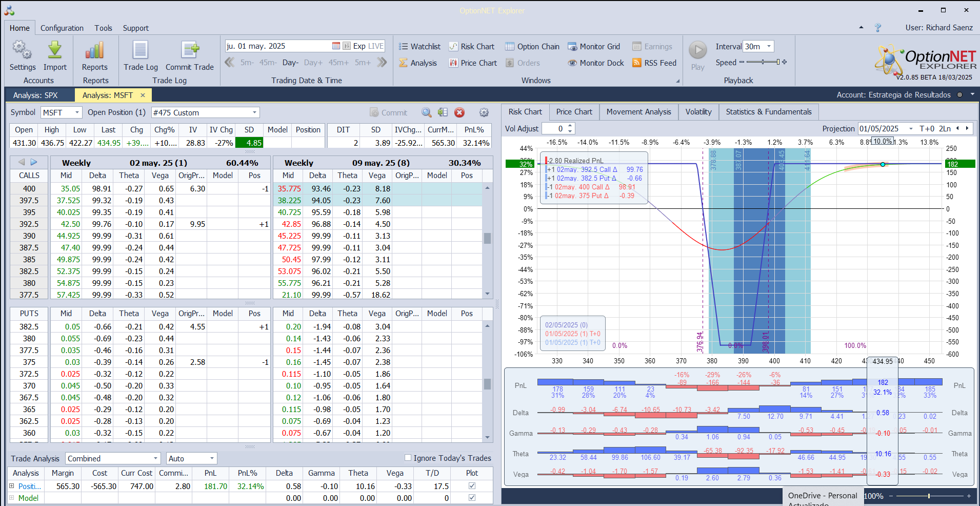Open the Statistics & Fundamentals tab

tap(769, 112)
